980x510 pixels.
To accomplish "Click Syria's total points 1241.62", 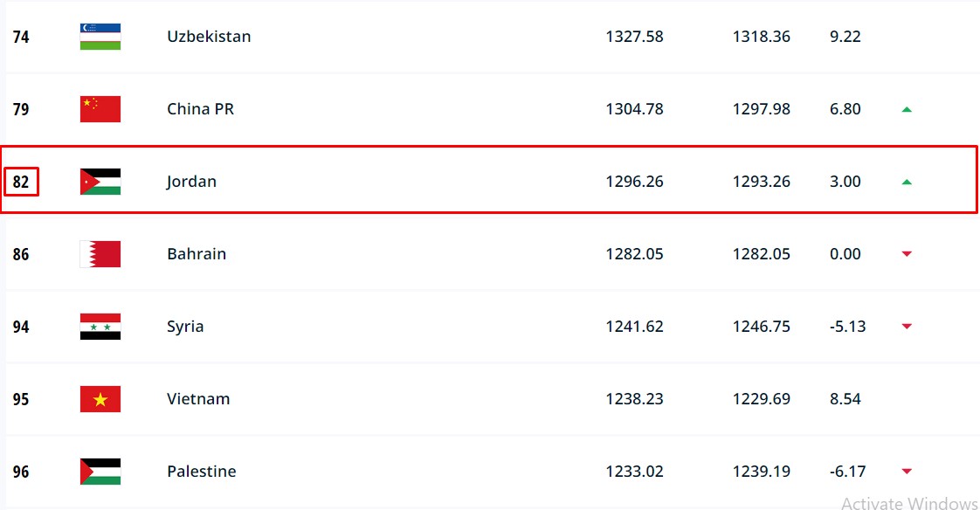I will (x=634, y=327).
